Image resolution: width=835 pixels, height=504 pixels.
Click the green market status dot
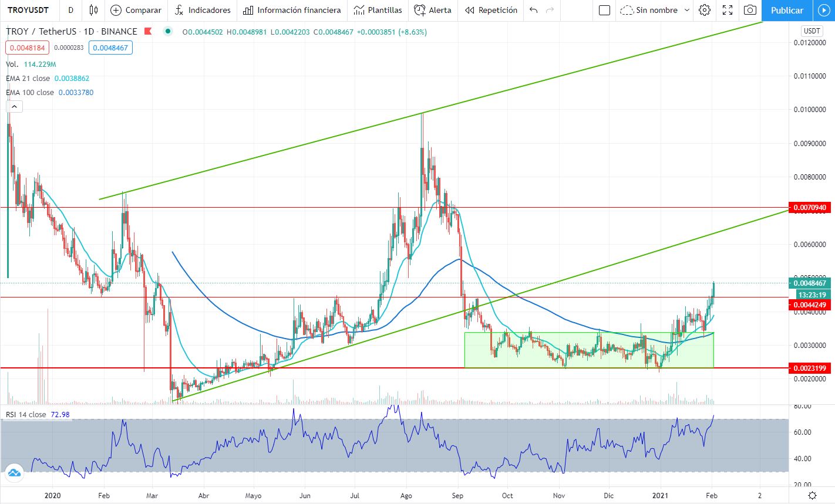click(x=169, y=32)
